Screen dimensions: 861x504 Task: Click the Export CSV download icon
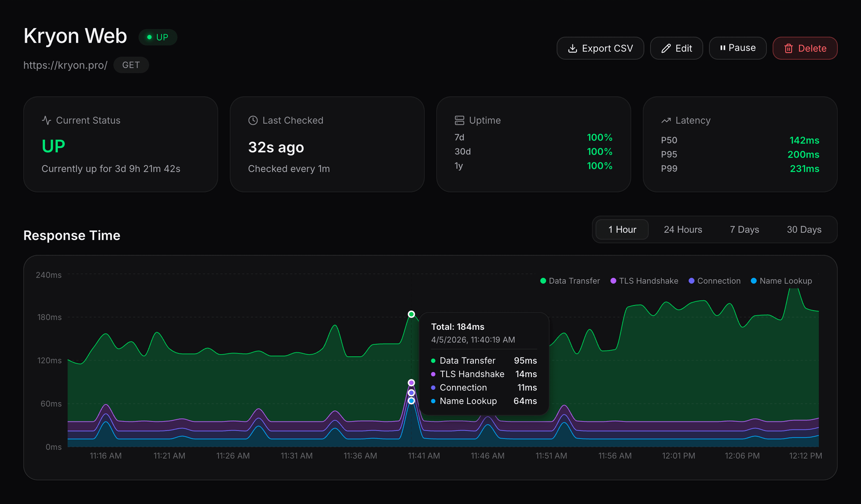[572, 48]
